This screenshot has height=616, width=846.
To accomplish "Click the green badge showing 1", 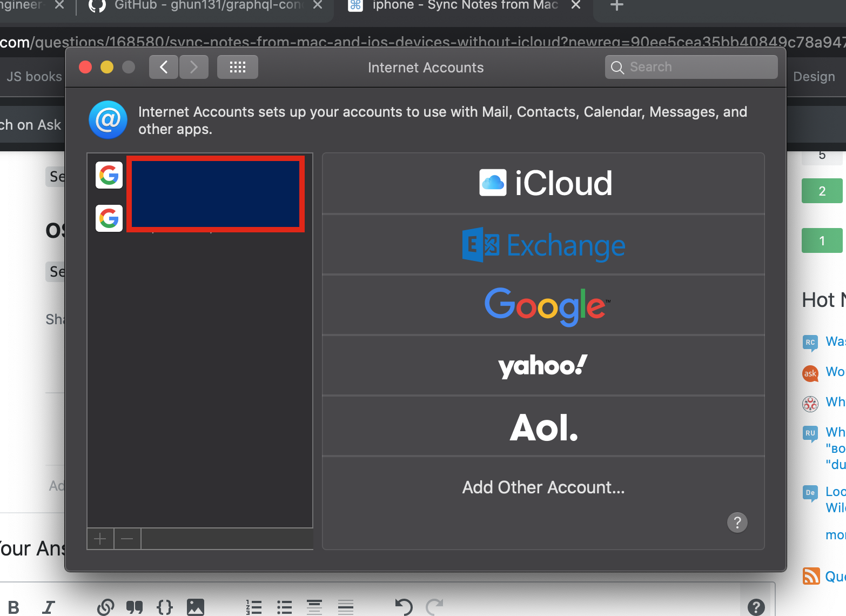I will 822,240.
